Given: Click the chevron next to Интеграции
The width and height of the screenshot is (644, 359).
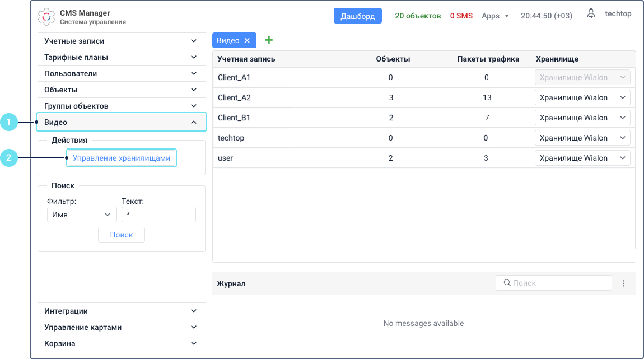Looking at the screenshot, I should pyautogui.click(x=194, y=310).
